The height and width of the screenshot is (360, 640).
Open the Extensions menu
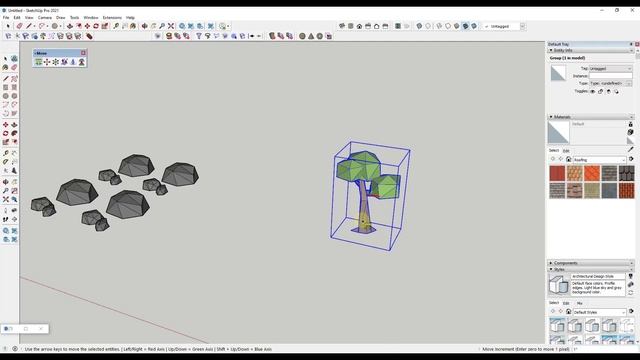112,18
